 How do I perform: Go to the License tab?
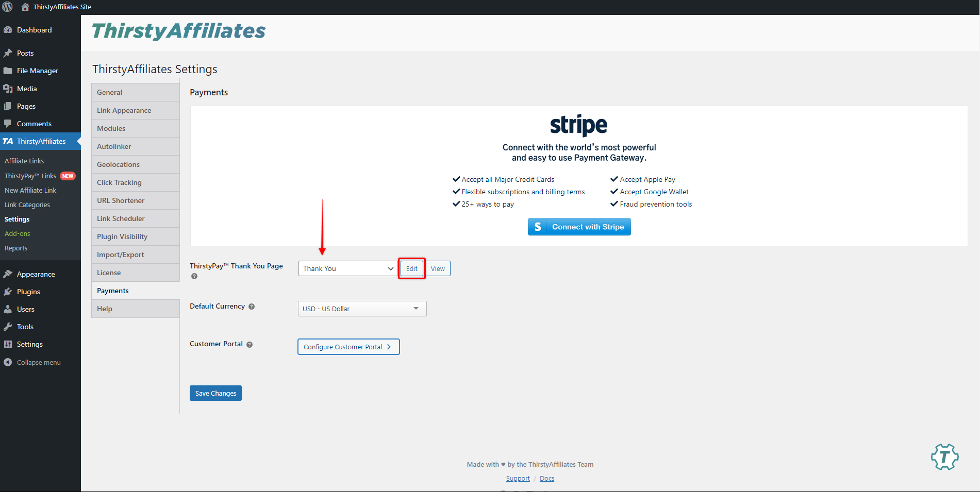click(x=136, y=273)
